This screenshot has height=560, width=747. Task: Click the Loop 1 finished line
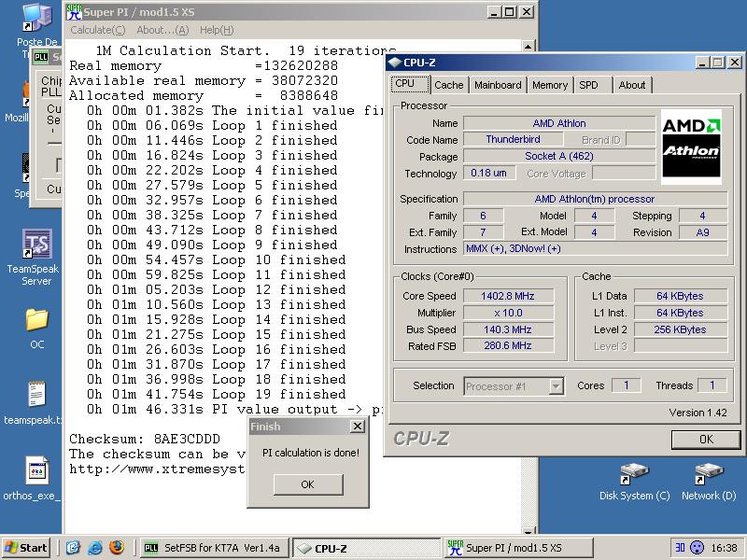[x=212, y=125]
